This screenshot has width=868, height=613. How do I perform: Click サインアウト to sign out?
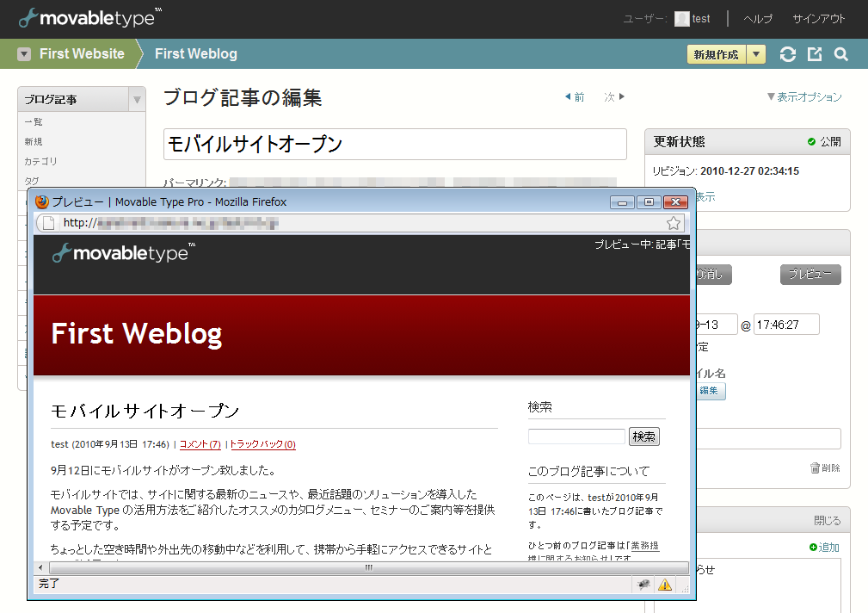(819, 19)
